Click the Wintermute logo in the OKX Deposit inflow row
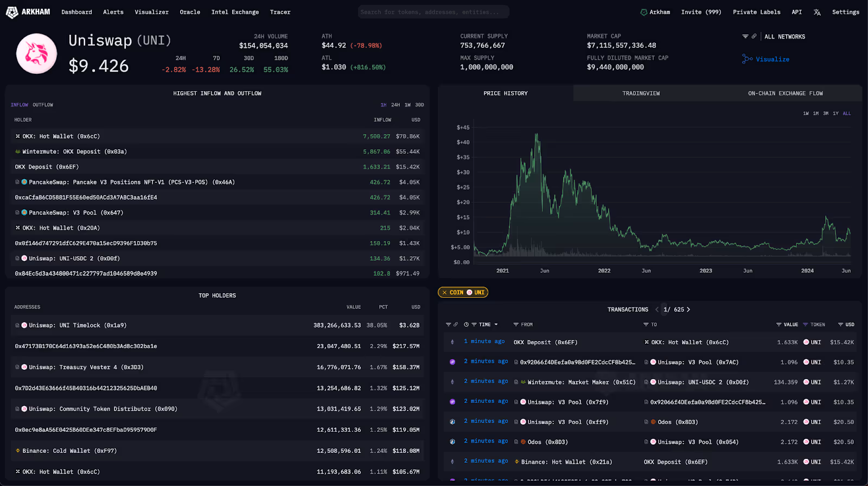 18,152
